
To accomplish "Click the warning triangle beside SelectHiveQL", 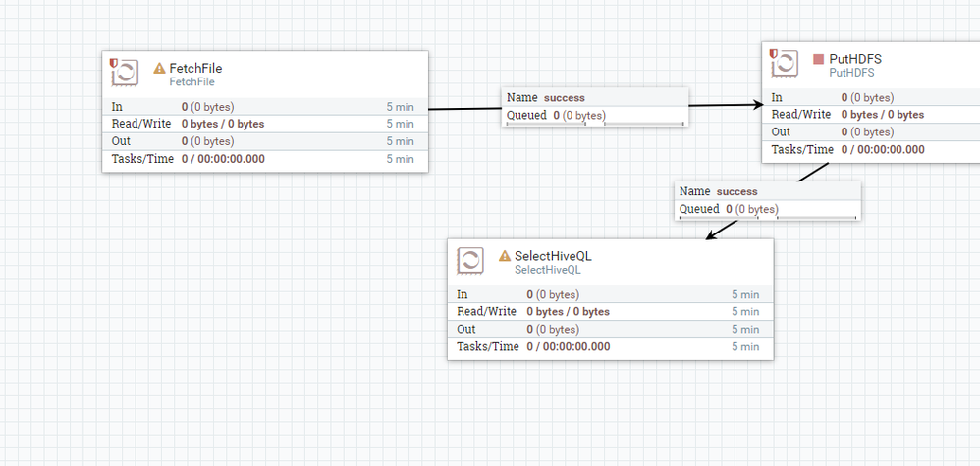I will 505,256.
